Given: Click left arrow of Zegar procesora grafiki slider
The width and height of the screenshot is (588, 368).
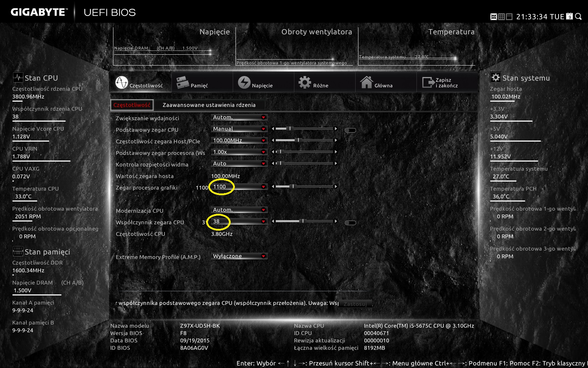Looking at the screenshot, I should click(x=273, y=187).
